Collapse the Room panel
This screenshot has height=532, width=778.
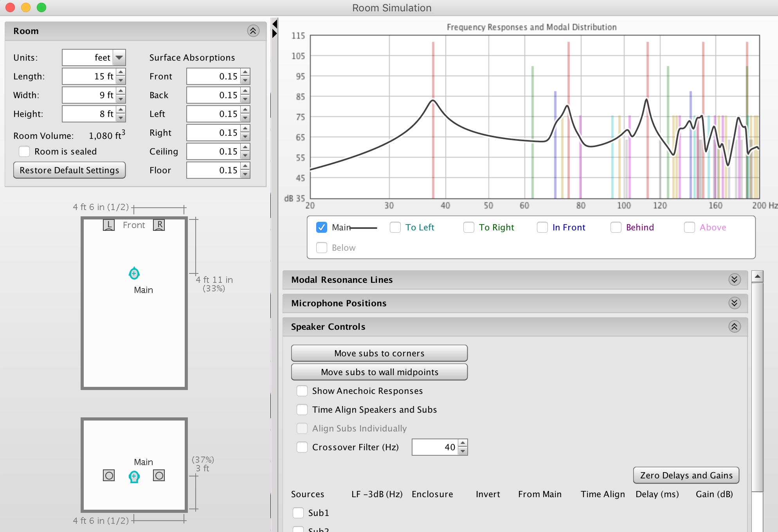point(253,31)
